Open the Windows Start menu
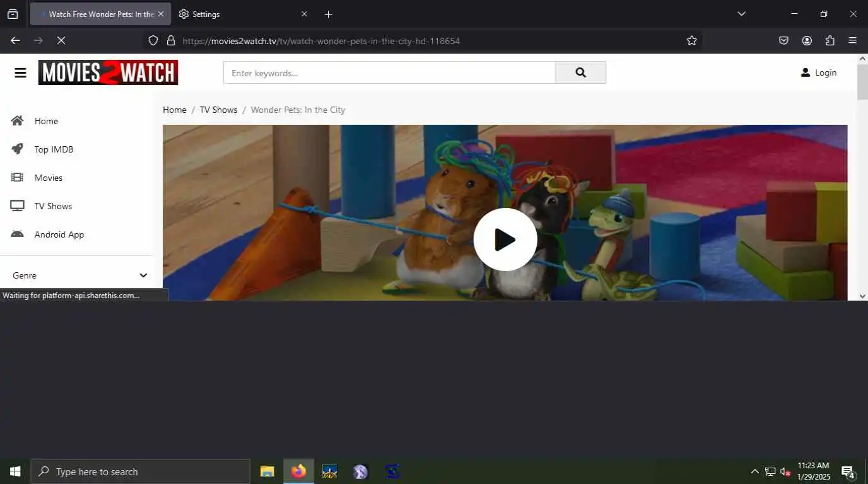Viewport: 868px width, 484px height. point(15,471)
